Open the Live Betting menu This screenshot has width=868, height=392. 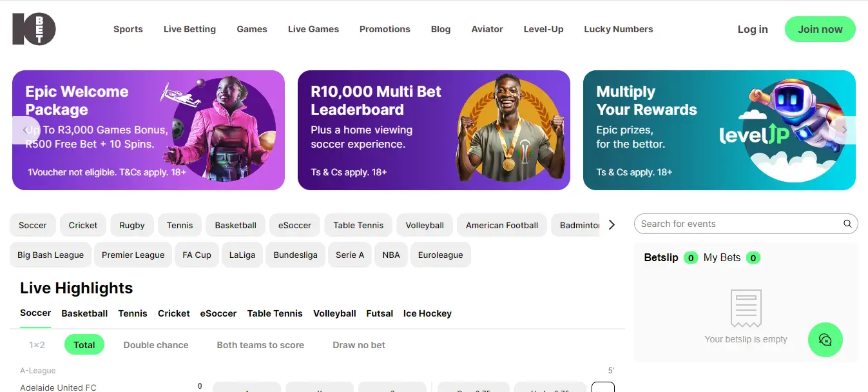pos(189,29)
